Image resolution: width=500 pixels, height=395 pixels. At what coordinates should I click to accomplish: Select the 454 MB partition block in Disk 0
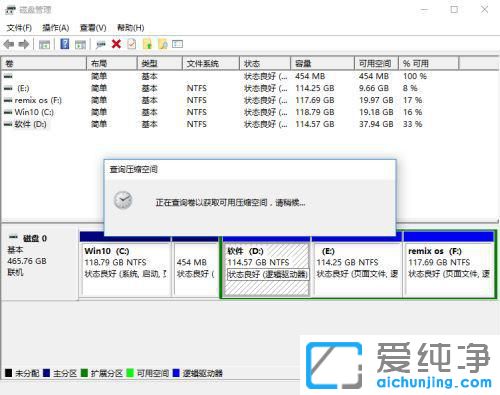click(x=196, y=269)
